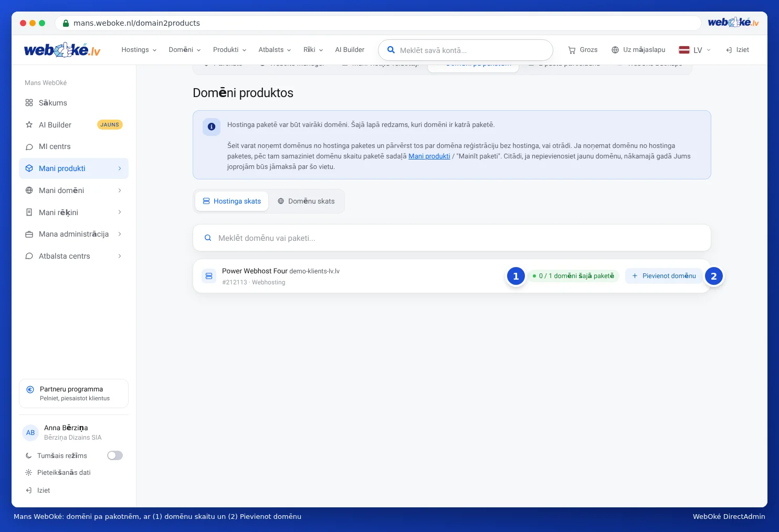Click the blue info icon

[x=212, y=126]
